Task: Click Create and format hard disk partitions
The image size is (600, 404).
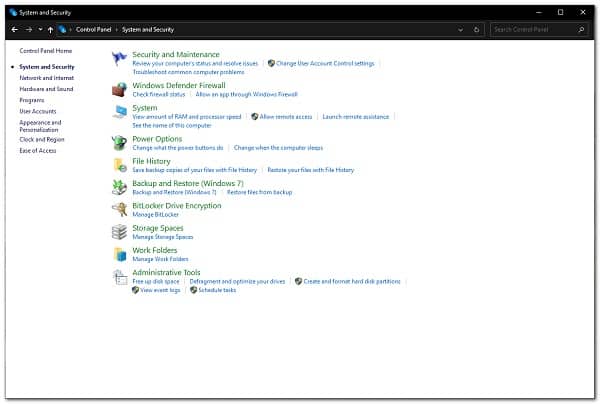Action: 352,281
